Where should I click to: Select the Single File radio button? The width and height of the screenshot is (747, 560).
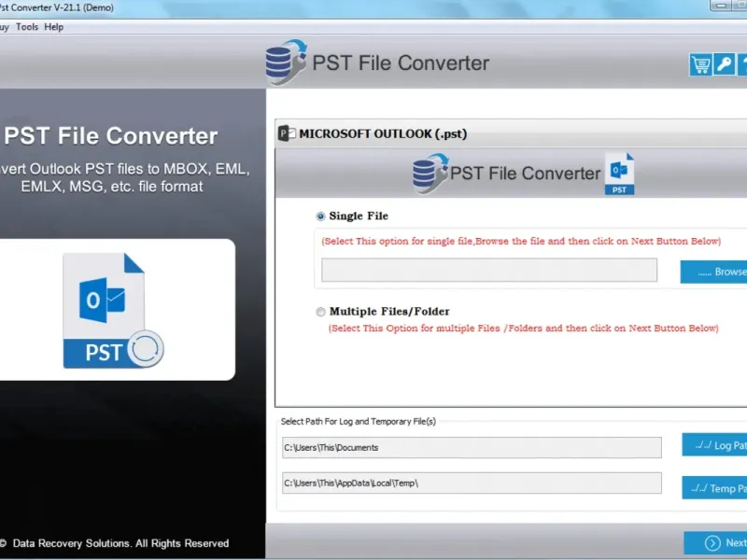(x=320, y=217)
